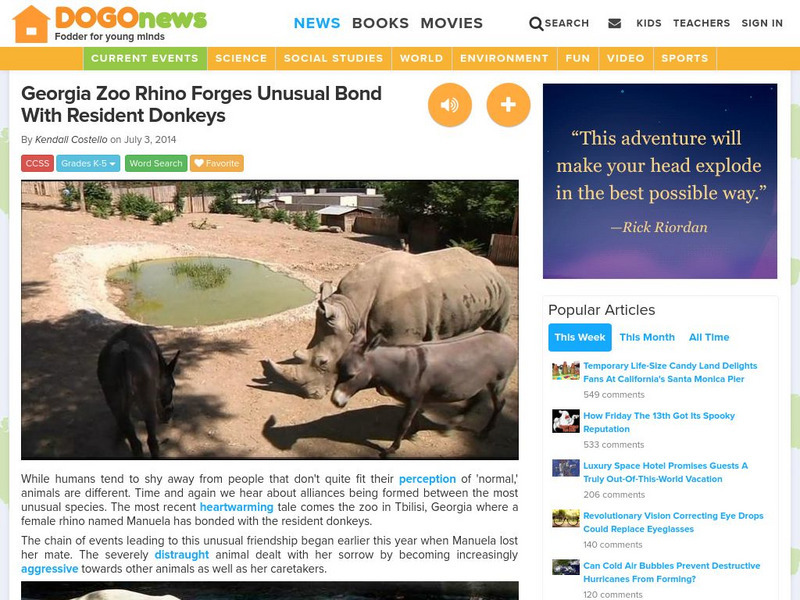Click the orange plus button beside headline
800x600 pixels.
(x=508, y=105)
